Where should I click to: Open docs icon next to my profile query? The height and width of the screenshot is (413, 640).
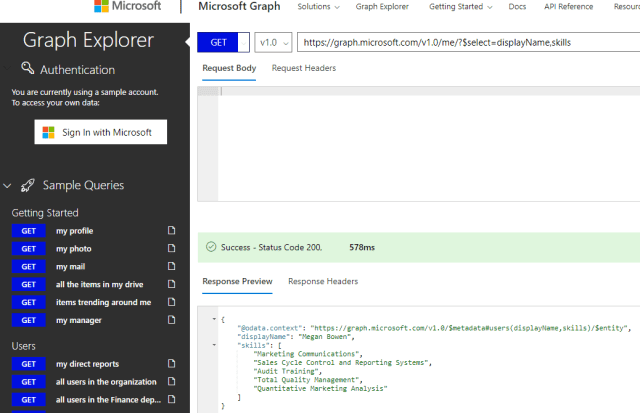pyautogui.click(x=171, y=231)
